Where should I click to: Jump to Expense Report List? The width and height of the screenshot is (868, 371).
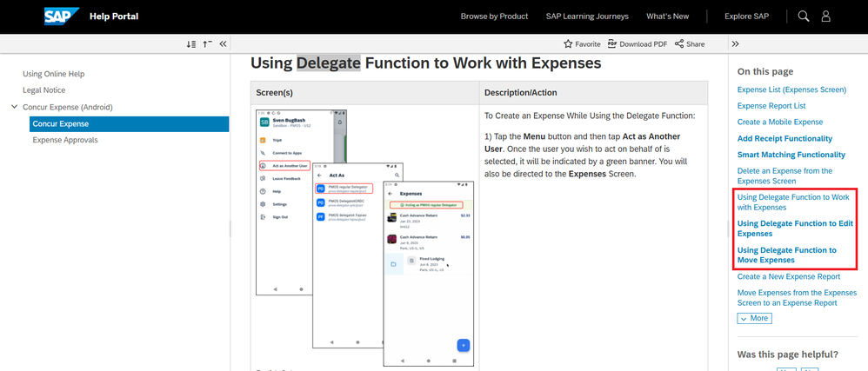[x=771, y=106]
